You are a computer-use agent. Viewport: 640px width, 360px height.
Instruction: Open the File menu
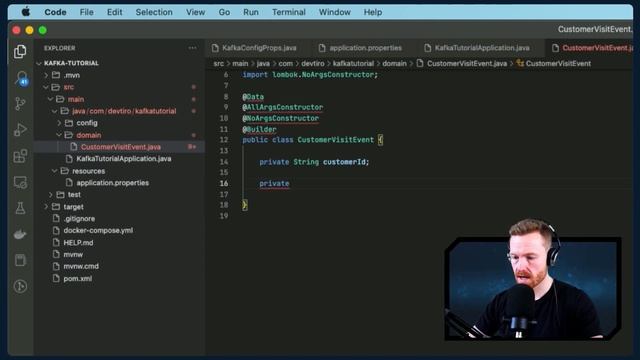tap(87, 12)
